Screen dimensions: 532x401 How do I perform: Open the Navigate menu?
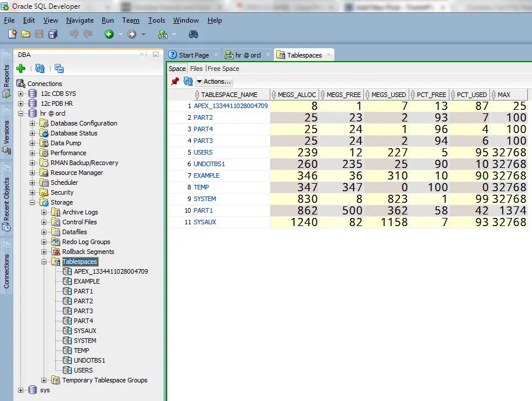point(80,20)
